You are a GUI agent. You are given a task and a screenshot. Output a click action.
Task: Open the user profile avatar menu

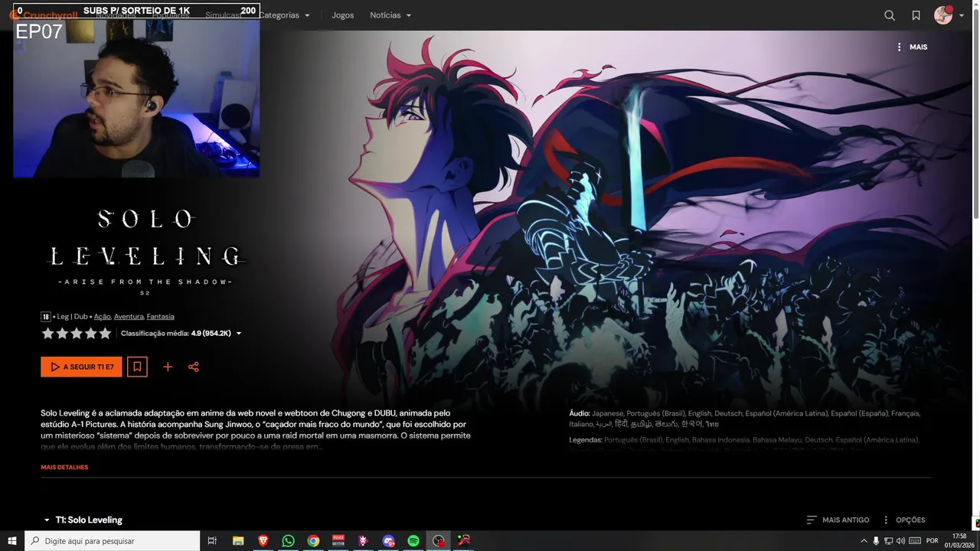coord(943,15)
